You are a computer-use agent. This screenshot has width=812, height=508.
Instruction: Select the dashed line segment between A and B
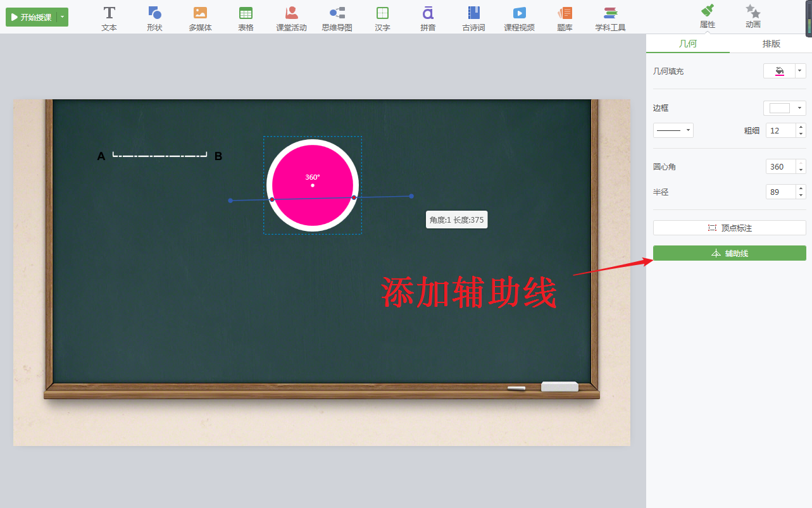[x=160, y=154]
